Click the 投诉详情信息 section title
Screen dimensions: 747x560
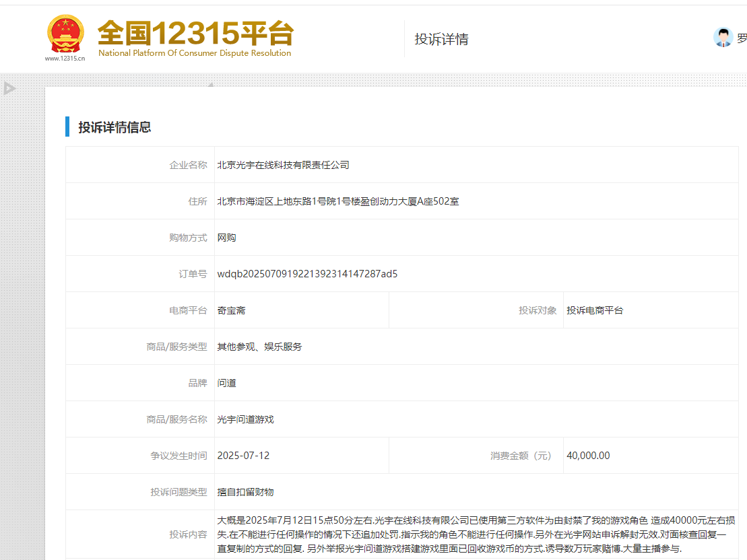(x=115, y=127)
